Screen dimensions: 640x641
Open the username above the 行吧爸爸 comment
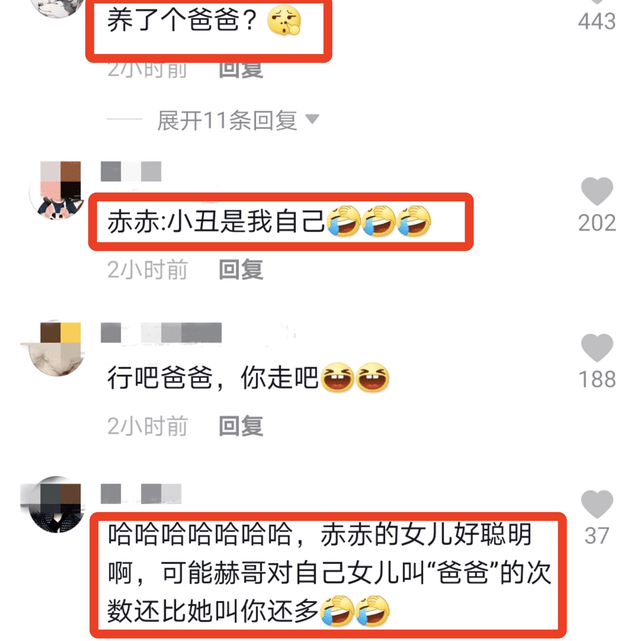click(161, 332)
